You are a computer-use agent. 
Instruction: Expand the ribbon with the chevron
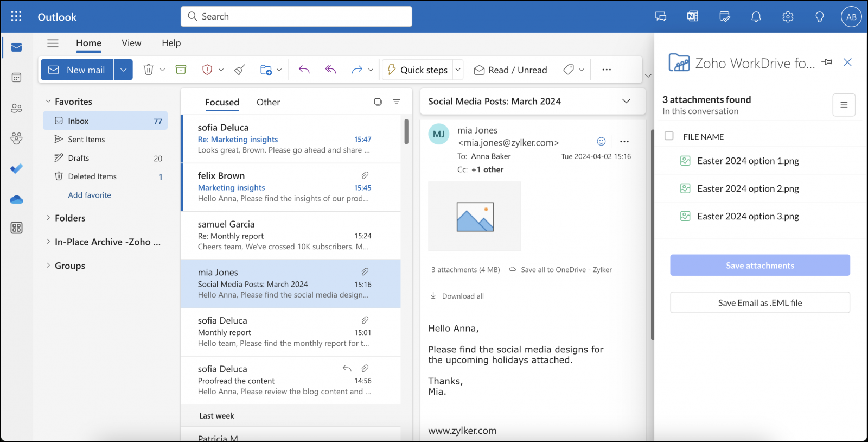pyautogui.click(x=648, y=75)
